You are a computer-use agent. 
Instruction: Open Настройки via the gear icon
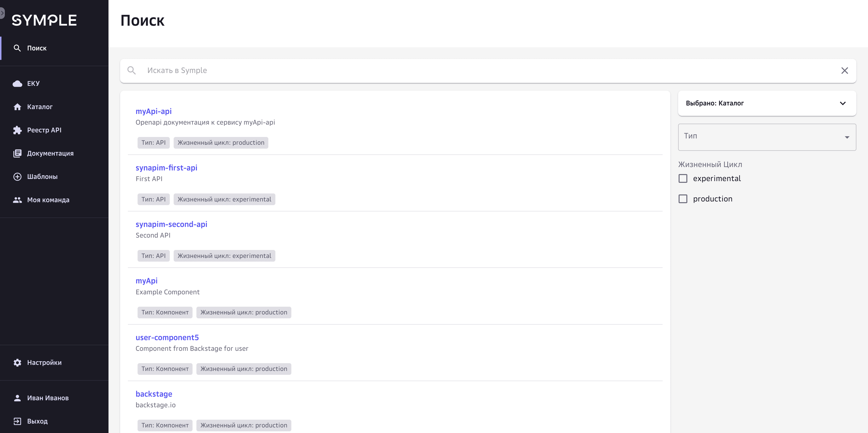pos(17,362)
